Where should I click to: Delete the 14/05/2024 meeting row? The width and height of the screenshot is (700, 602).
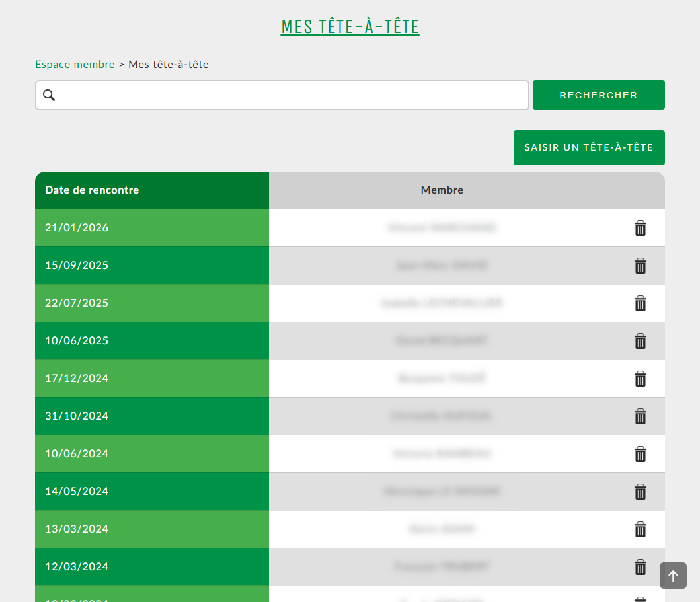[x=640, y=492]
